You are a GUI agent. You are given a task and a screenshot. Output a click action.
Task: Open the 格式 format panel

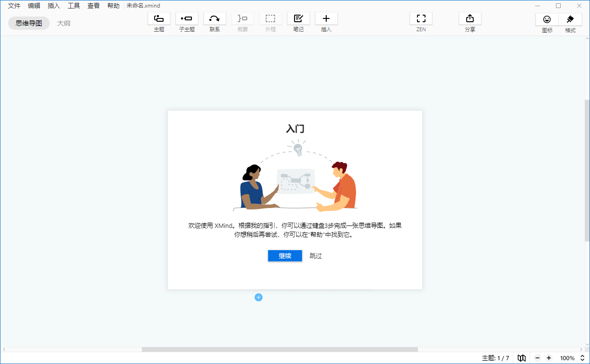(570, 19)
